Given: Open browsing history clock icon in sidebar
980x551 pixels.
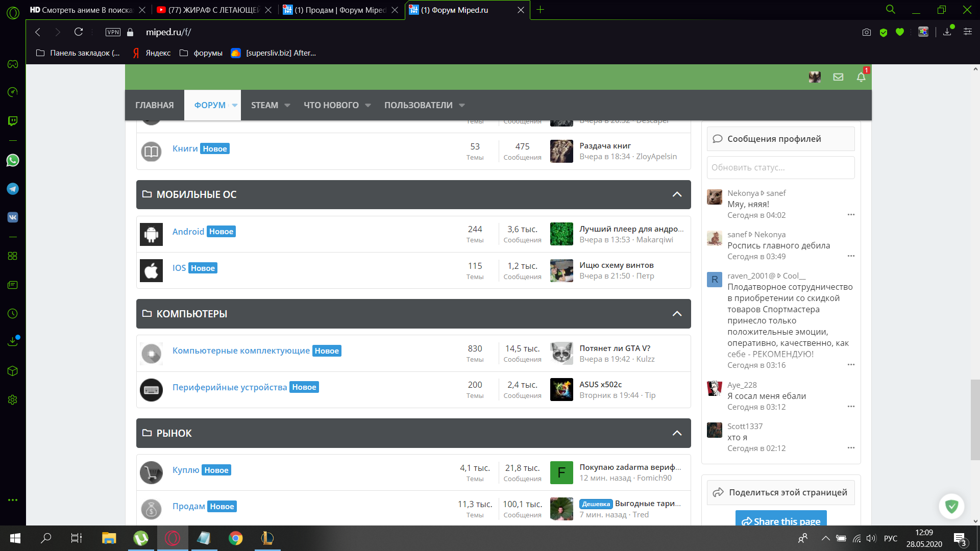Looking at the screenshot, I should click(x=13, y=313).
